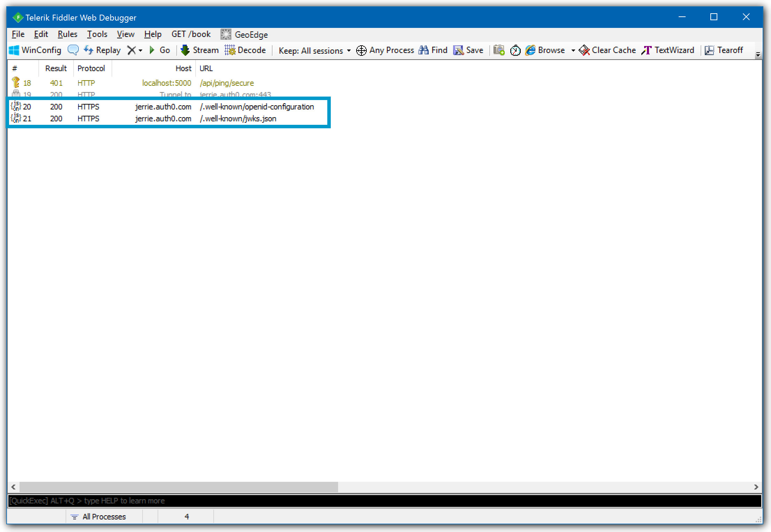Click the JSON icon on session 21

coord(16,118)
